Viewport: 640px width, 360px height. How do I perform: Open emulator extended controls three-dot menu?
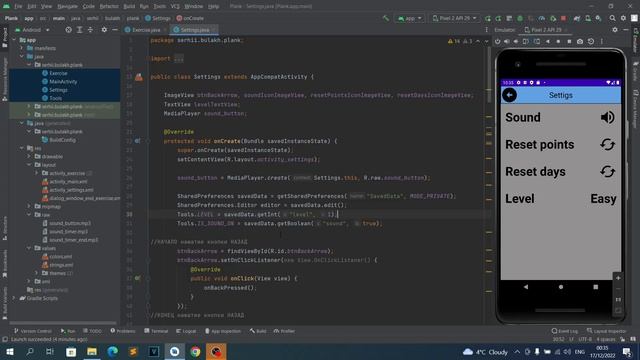click(602, 41)
